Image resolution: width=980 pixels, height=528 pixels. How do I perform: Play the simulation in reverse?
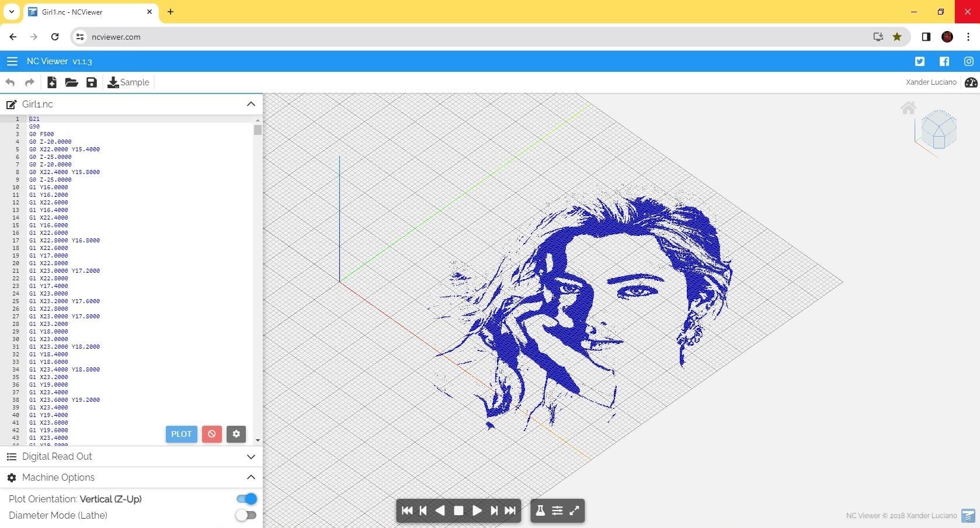click(440, 510)
